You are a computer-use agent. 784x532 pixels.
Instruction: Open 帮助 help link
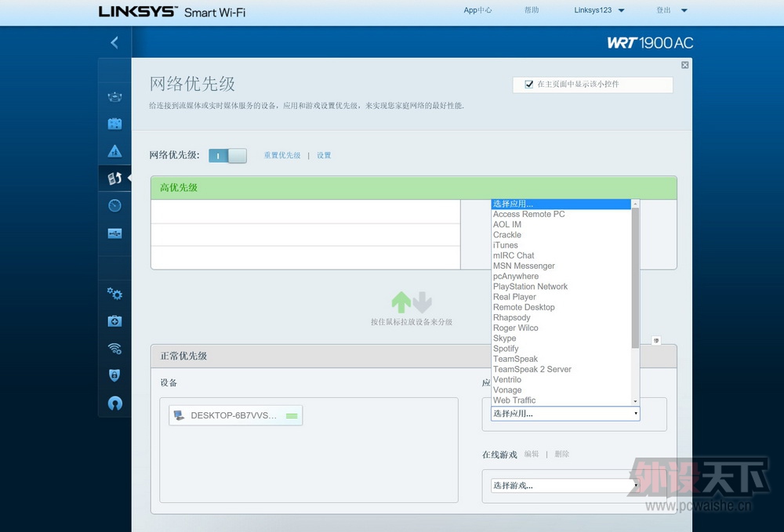tap(532, 10)
